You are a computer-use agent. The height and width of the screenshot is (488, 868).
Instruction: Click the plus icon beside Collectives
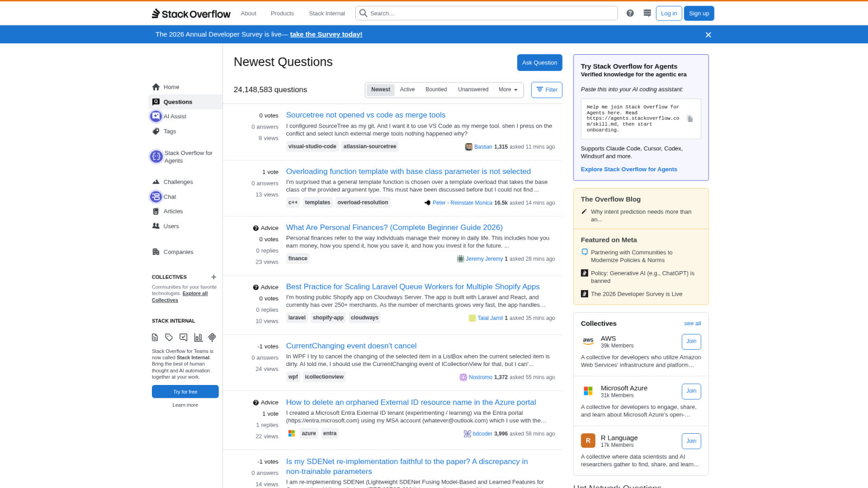click(x=214, y=277)
